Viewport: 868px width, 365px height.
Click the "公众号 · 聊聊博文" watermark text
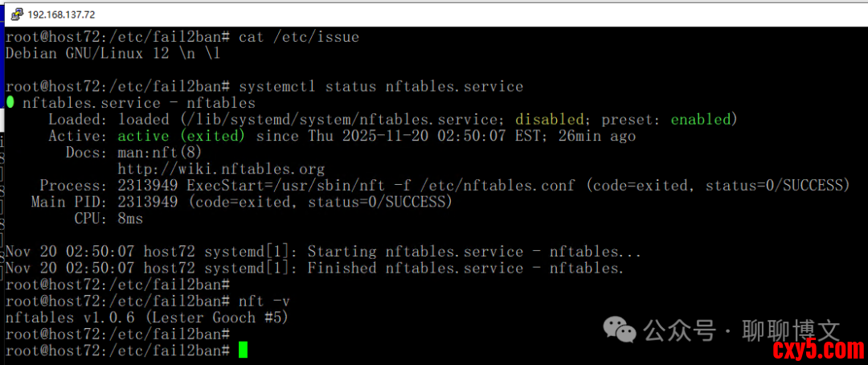[x=739, y=330]
